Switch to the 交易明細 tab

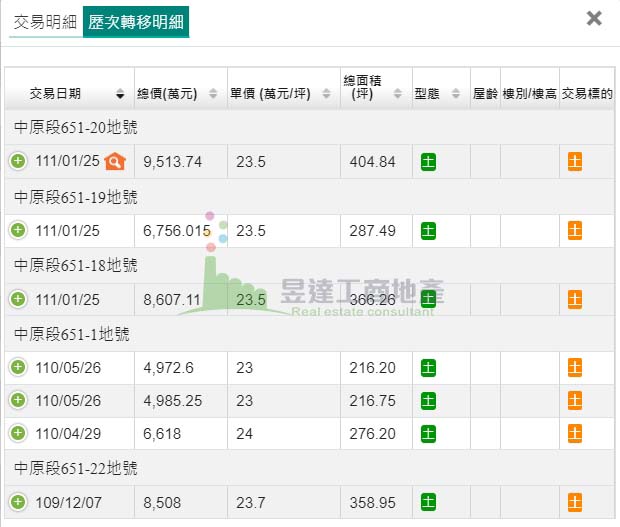(x=44, y=20)
